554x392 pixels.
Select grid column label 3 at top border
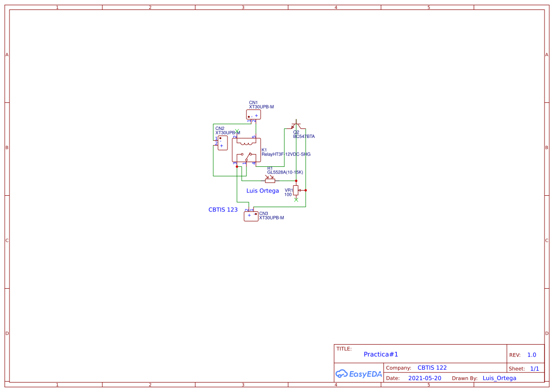pos(242,8)
